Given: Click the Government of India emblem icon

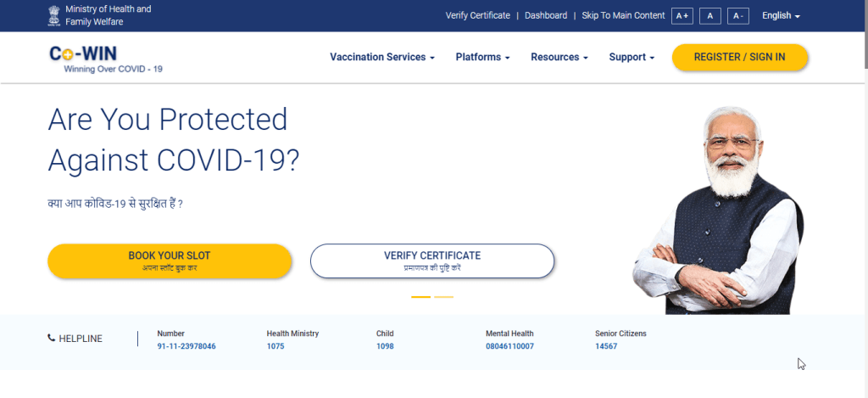Looking at the screenshot, I should pyautogui.click(x=53, y=16).
